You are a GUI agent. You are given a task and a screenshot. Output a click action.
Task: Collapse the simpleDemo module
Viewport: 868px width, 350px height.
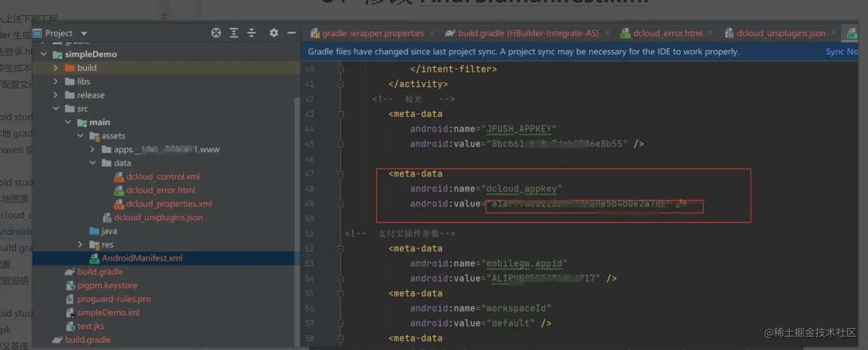click(x=44, y=55)
